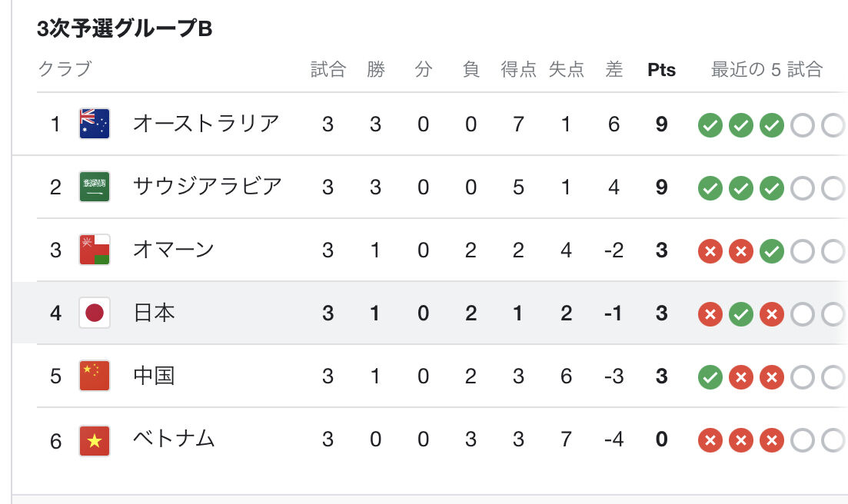Open the サウジアラビア team link
This screenshot has width=848, height=504.
[208, 187]
